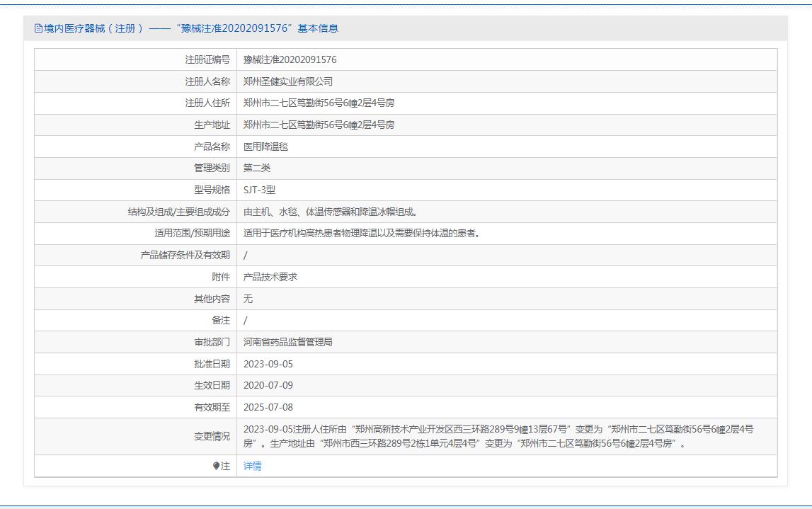Open the 详情 link in the 注 row
Image resolution: width=812 pixels, height=509 pixels.
[252, 466]
